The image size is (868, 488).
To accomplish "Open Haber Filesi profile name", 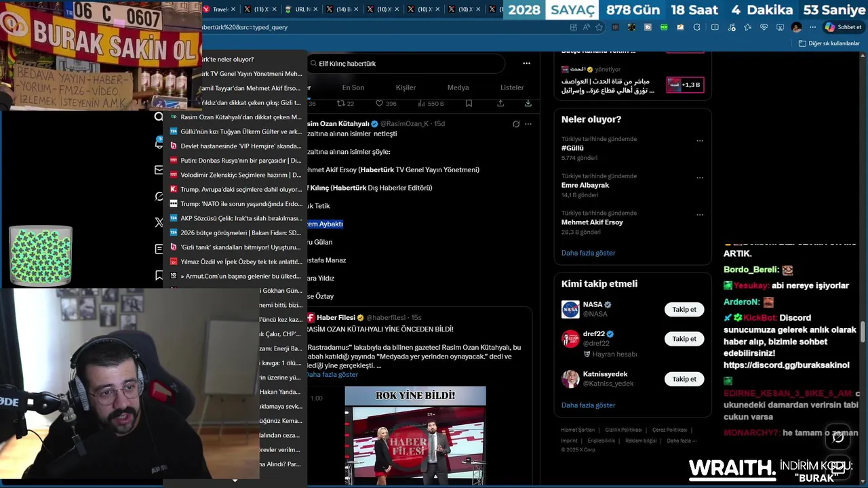I will [x=336, y=318].
